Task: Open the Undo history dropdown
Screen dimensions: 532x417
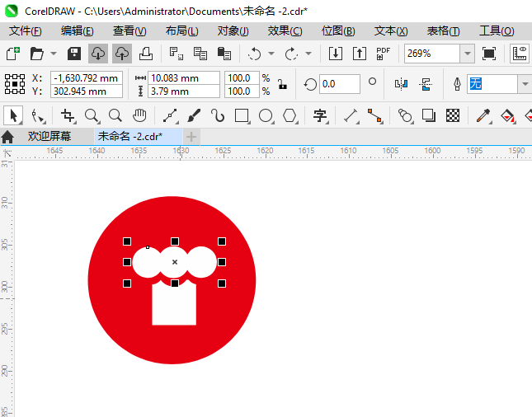Action: click(x=271, y=54)
